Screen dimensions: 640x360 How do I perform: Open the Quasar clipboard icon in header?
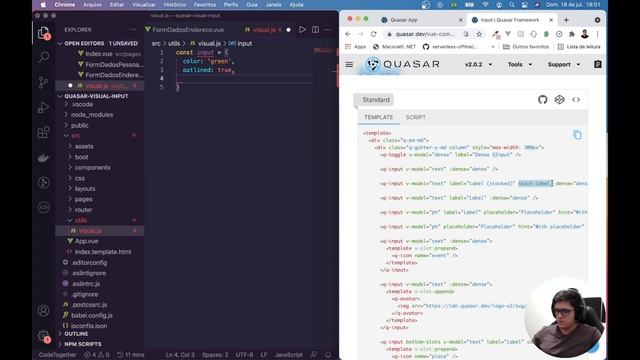598,64
